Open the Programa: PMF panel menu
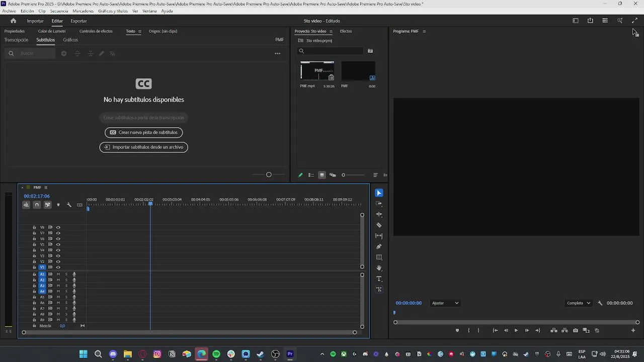The image size is (644, 362). tap(424, 31)
